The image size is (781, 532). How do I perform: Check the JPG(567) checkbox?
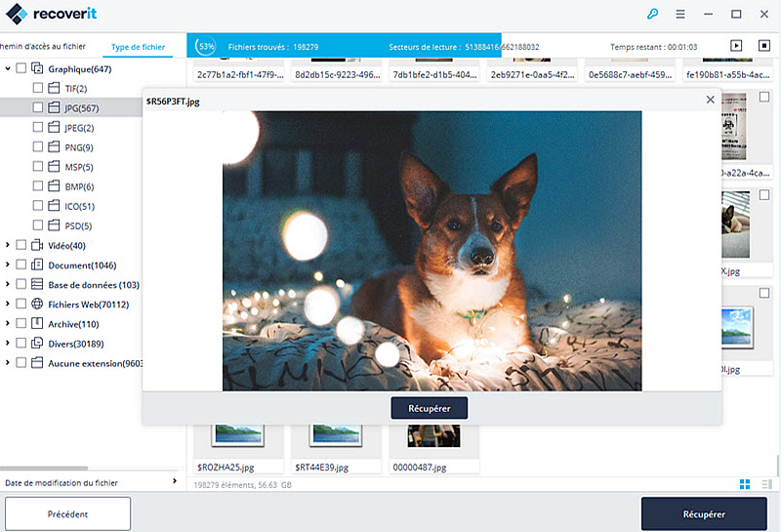tap(38, 107)
